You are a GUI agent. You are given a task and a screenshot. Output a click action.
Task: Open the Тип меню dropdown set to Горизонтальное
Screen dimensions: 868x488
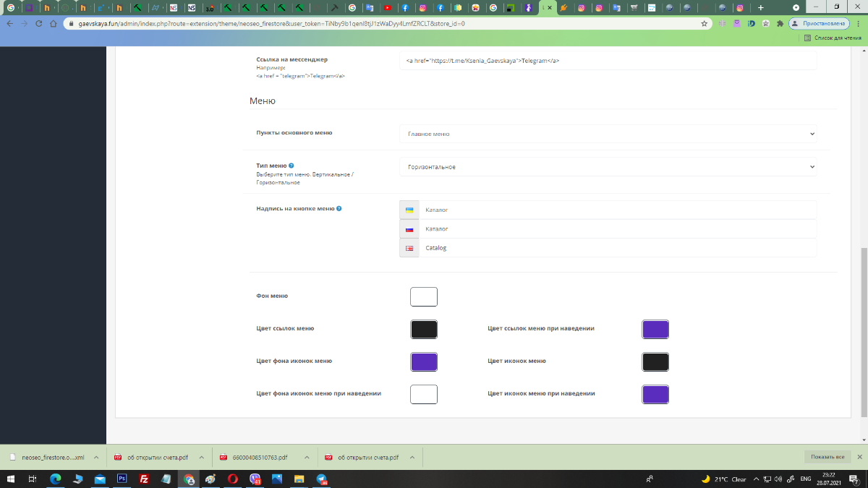pos(608,167)
